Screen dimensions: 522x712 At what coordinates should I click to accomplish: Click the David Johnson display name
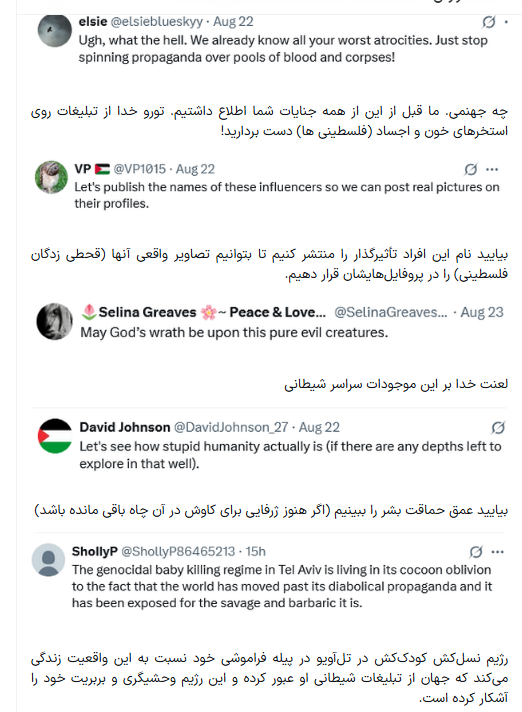coord(125,427)
